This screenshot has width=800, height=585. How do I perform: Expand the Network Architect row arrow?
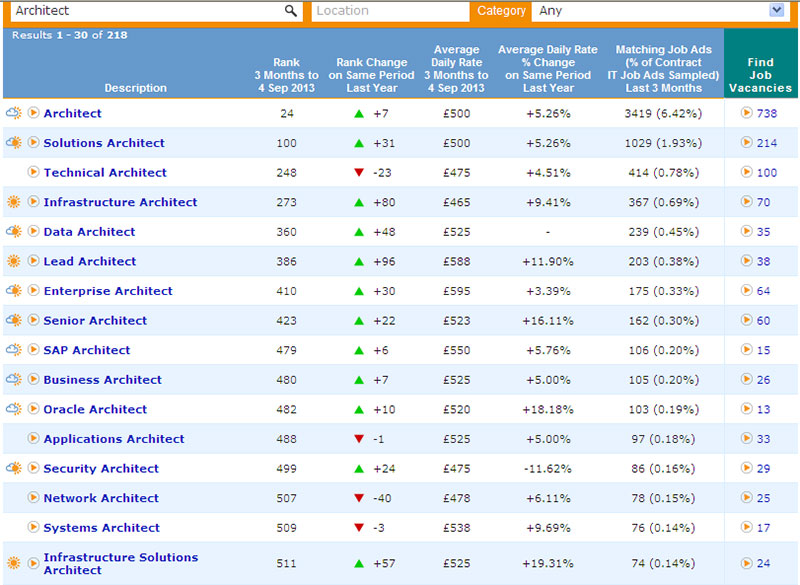(33, 497)
